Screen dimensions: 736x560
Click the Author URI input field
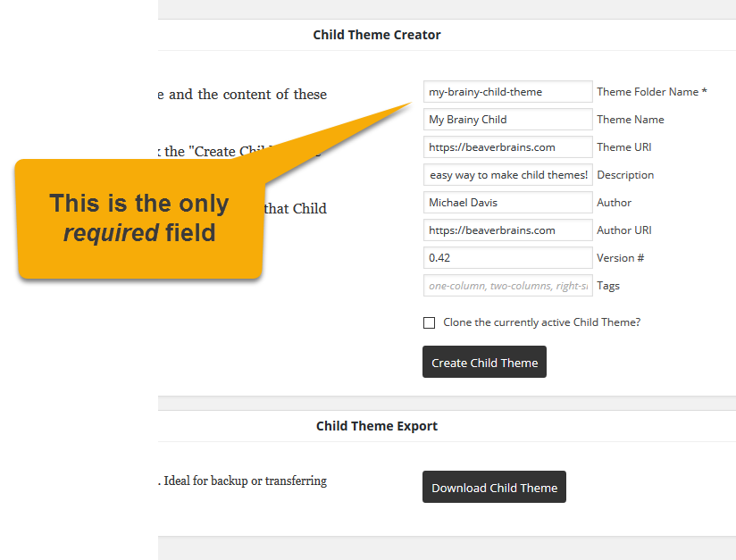(x=507, y=230)
